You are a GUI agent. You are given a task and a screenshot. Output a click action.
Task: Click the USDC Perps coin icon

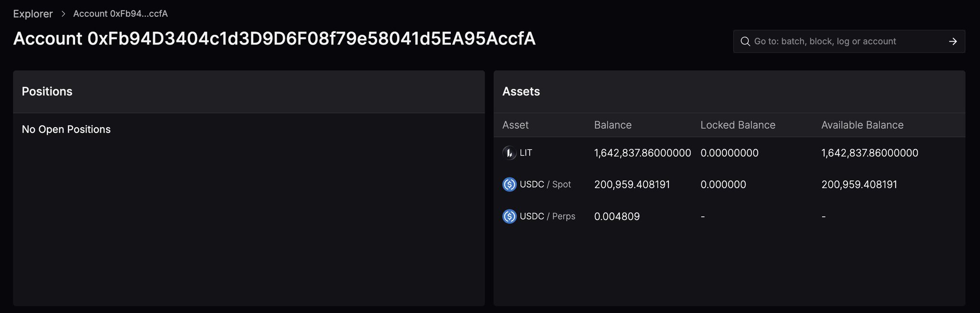tap(509, 216)
